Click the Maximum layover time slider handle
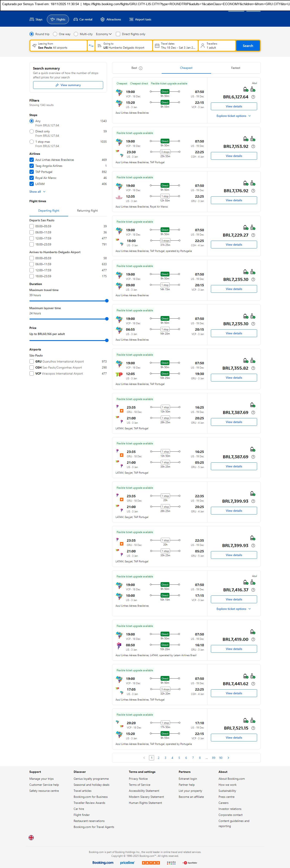 click(x=107, y=319)
